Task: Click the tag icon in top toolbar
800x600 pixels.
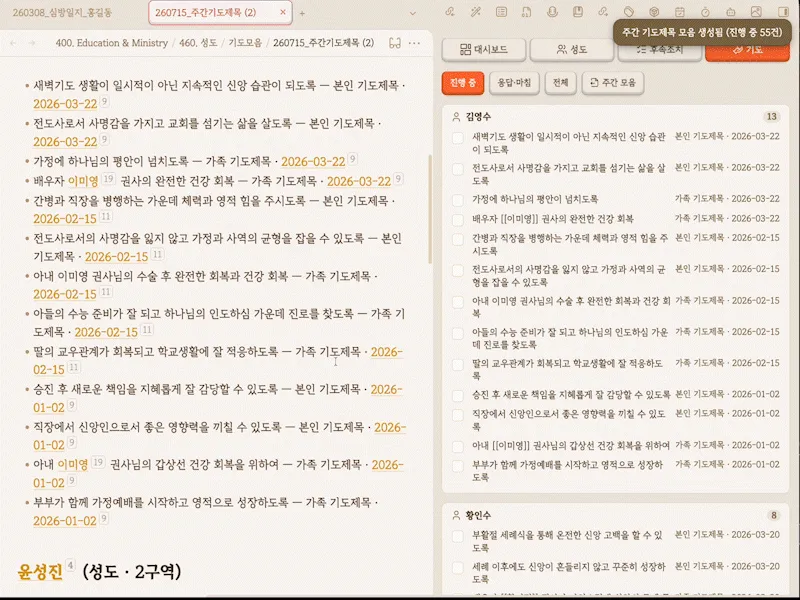Action: tap(629, 12)
